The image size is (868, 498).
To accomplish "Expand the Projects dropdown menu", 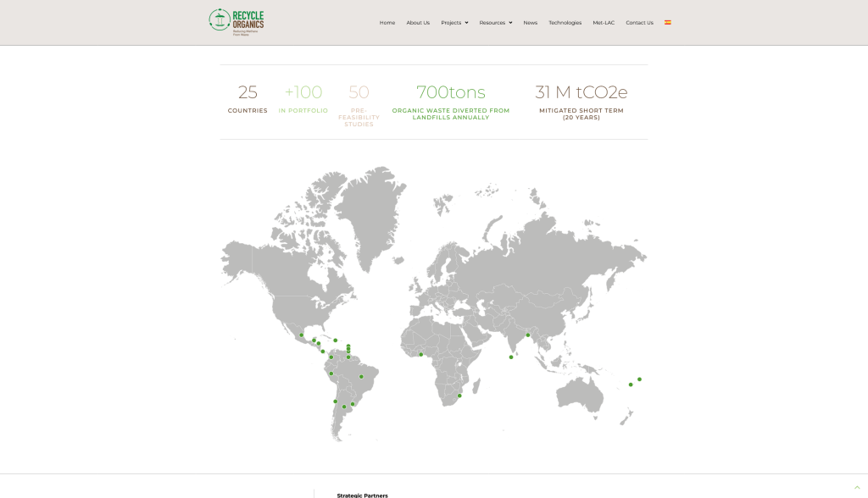I will point(454,23).
